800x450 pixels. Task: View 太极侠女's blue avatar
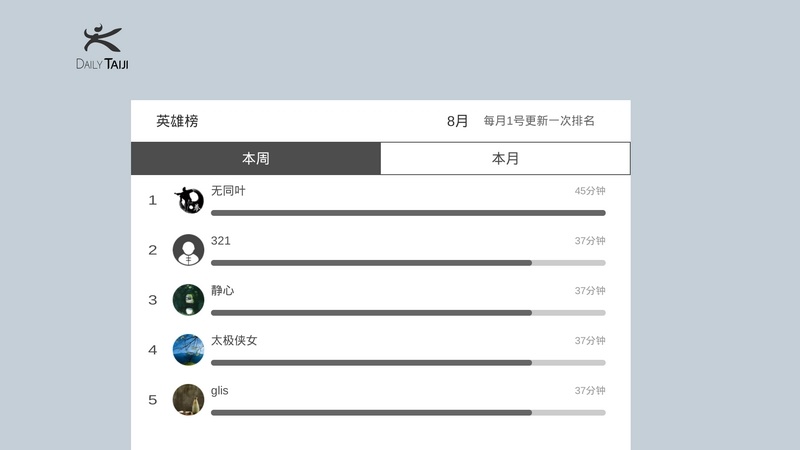[189, 350]
